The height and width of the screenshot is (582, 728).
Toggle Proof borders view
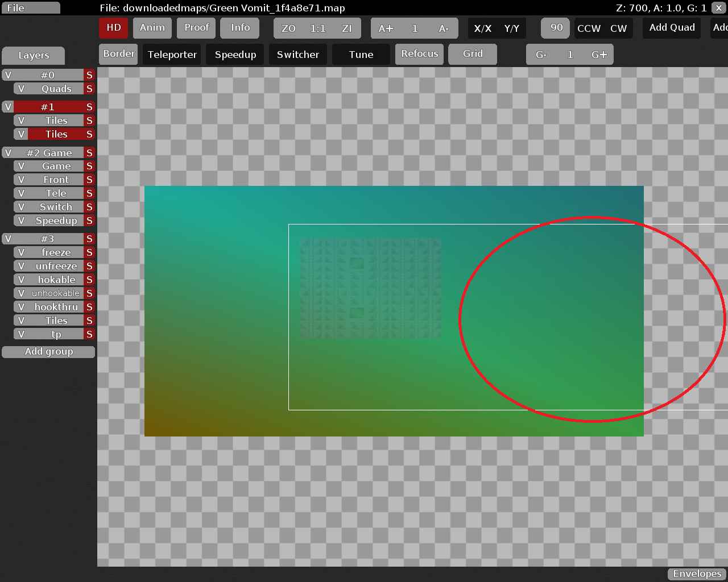196,27
